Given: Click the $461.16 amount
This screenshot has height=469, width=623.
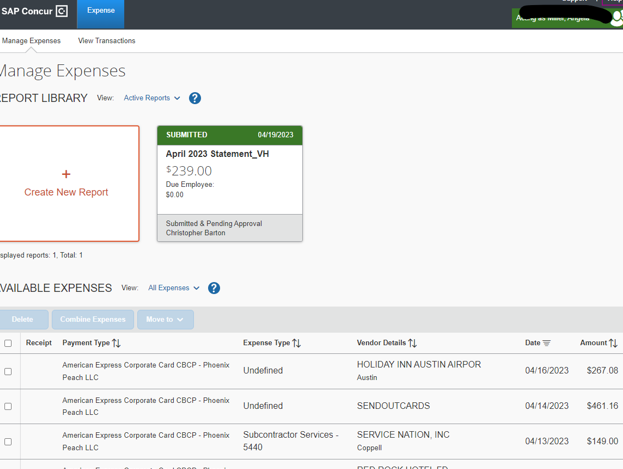Looking at the screenshot, I should [602, 406].
